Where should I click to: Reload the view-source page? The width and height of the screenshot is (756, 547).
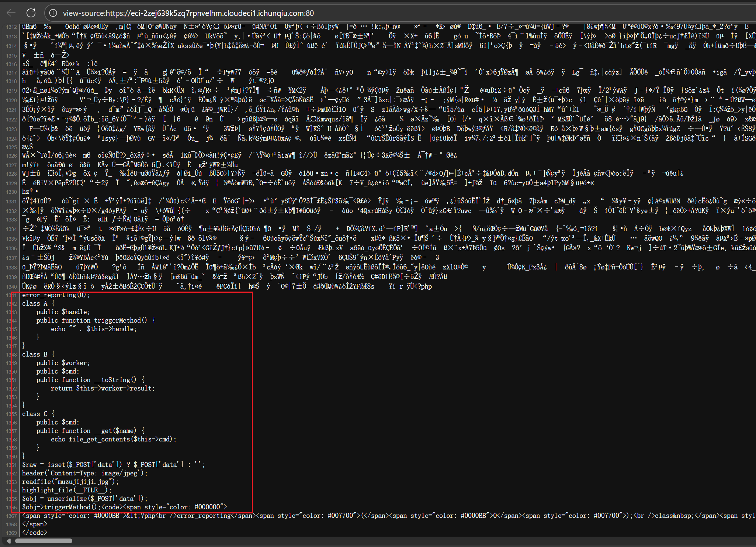coord(31,13)
